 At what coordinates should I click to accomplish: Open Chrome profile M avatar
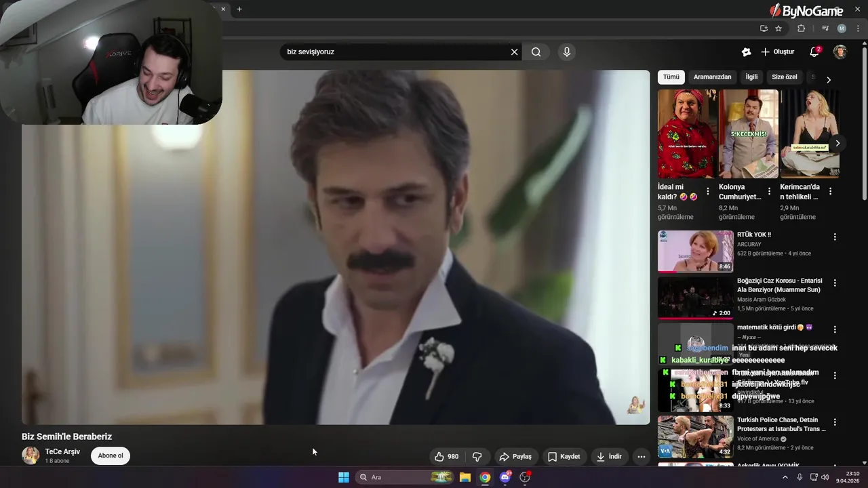pos(842,28)
